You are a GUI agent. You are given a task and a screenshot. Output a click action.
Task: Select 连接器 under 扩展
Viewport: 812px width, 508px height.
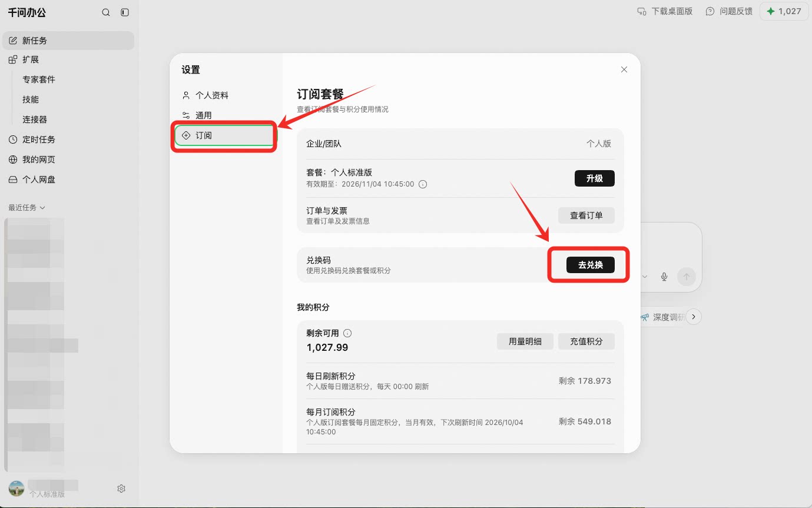coord(35,119)
